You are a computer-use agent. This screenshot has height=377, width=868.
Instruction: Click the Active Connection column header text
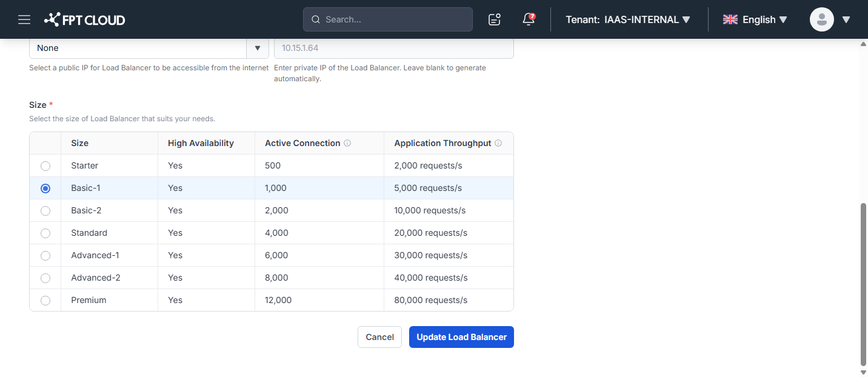click(x=302, y=143)
